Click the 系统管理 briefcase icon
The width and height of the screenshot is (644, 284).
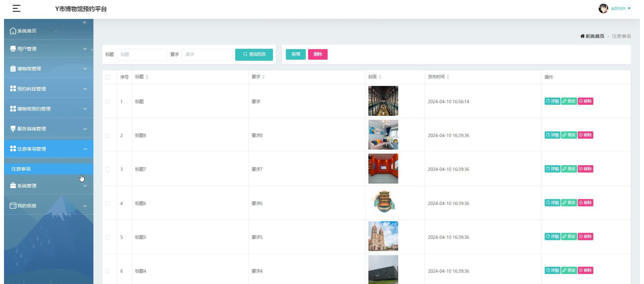(x=13, y=185)
